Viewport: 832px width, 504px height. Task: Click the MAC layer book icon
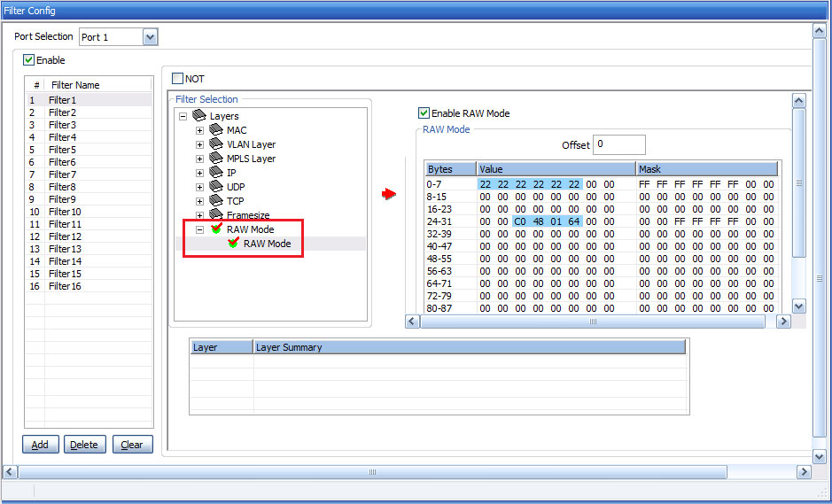(216, 130)
